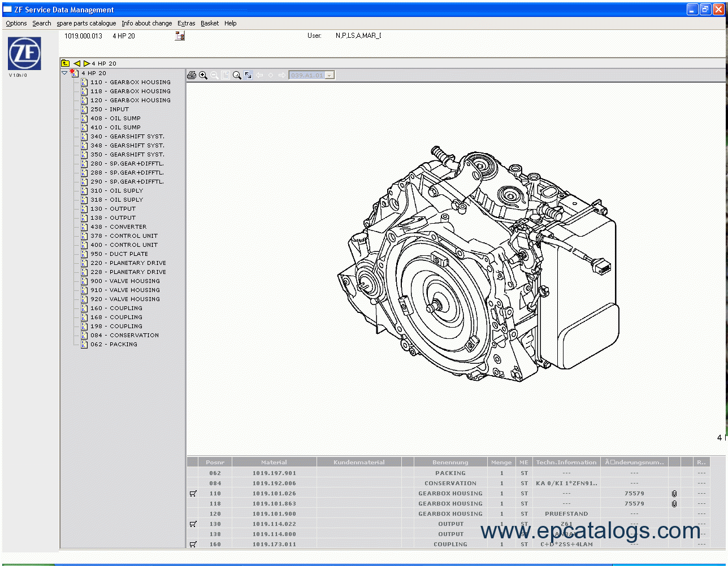Open the Extras menu
This screenshot has width=728, height=566.
pyautogui.click(x=187, y=23)
